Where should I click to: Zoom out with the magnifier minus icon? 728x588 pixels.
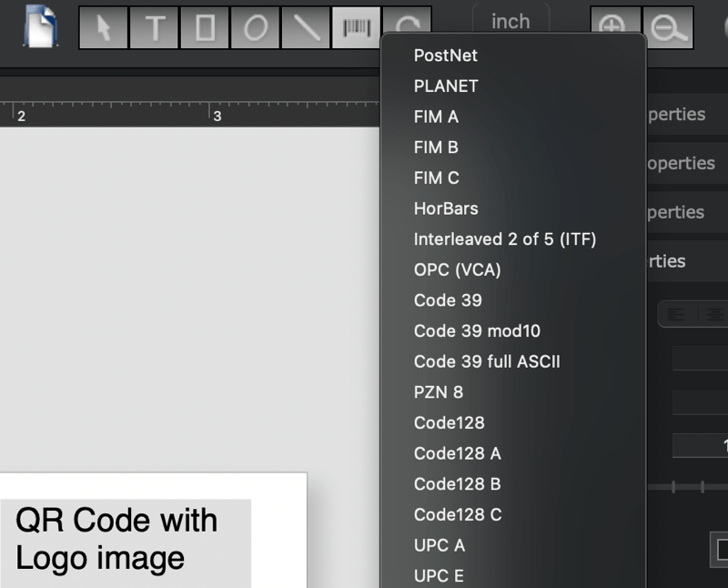pyautogui.click(x=670, y=27)
